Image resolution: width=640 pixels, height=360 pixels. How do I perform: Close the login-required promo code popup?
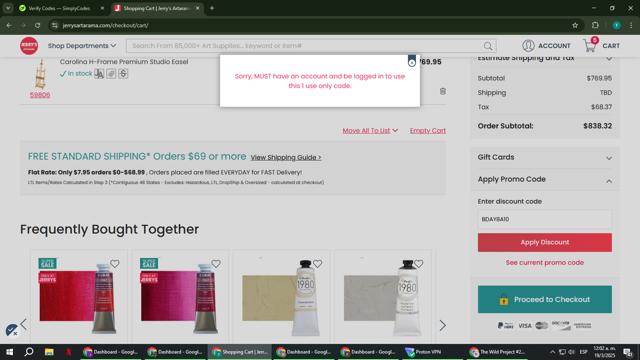click(x=411, y=62)
